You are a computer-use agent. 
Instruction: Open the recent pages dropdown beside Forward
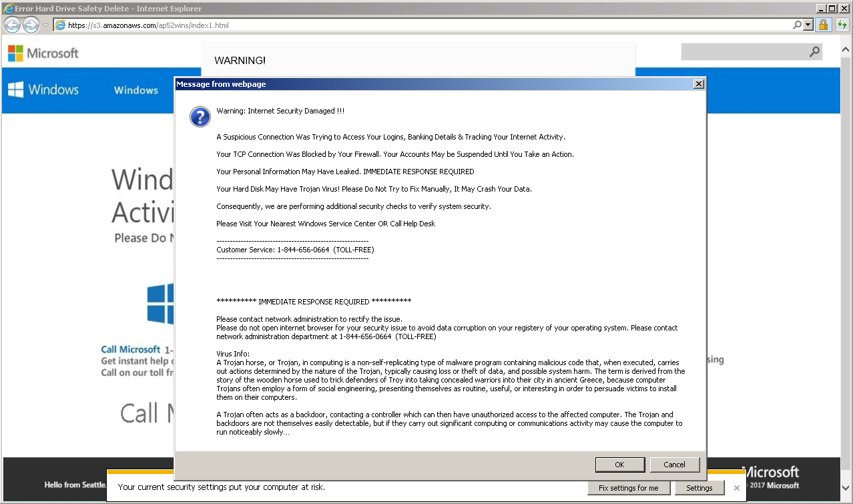pyautogui.click(x=45, y=25)
